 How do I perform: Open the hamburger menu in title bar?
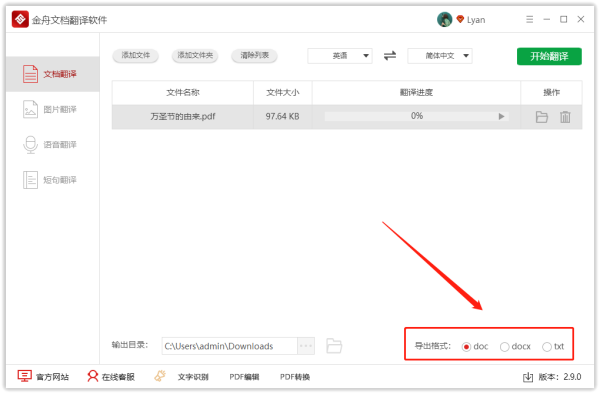pyautogui.click(x=529, y=19)
